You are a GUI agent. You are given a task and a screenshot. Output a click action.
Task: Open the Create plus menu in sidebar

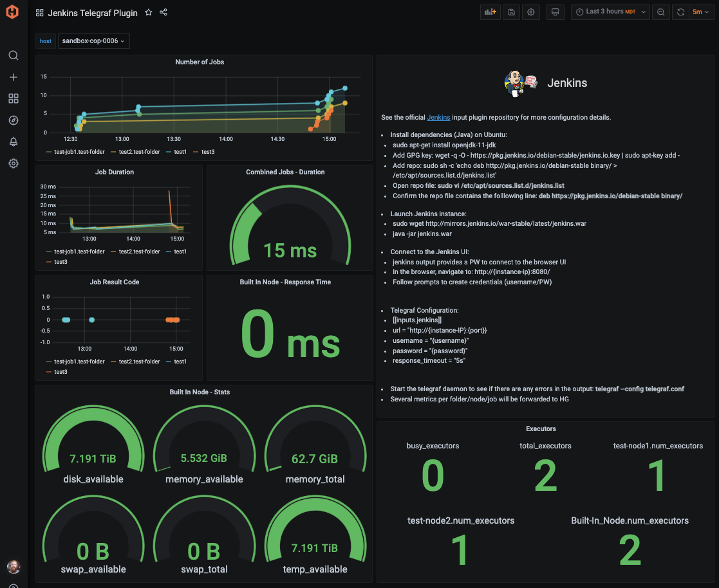pos(14,77)
